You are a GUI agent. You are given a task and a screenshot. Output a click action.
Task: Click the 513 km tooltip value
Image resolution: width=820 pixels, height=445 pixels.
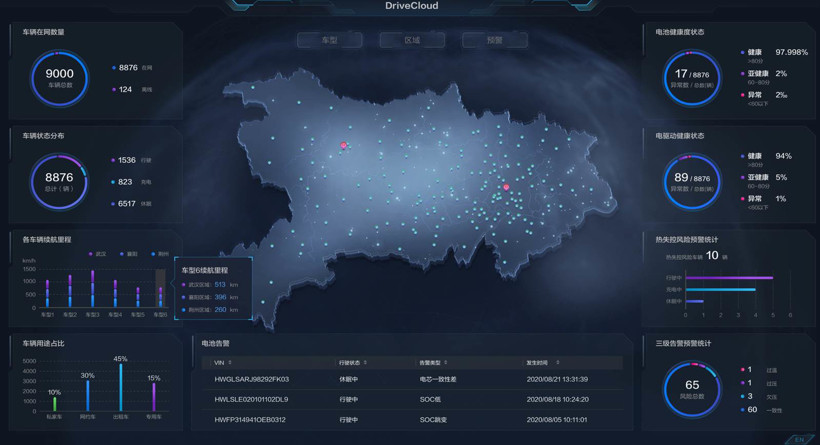[220, 284]
